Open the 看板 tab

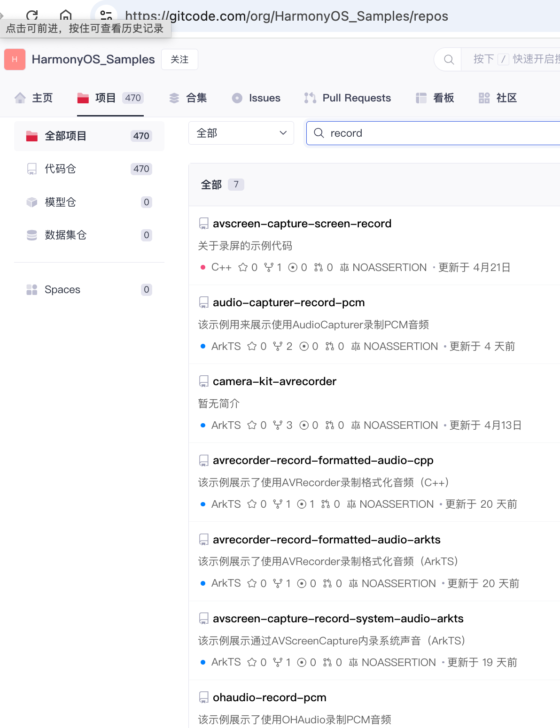(435, 98)
